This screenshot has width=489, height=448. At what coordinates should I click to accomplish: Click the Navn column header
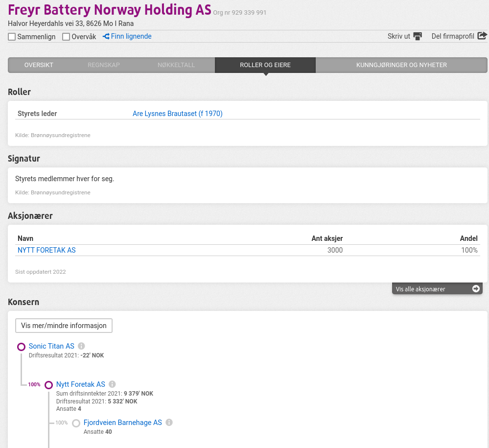25,238
